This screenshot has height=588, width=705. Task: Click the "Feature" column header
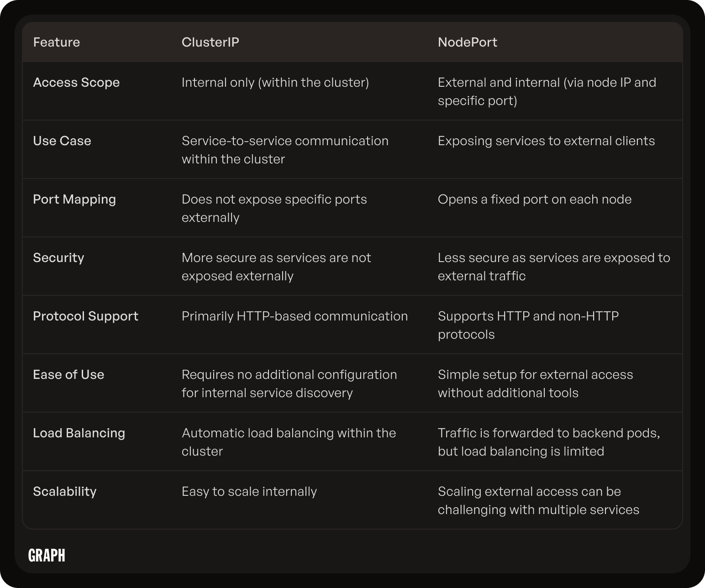click(57, 42)
